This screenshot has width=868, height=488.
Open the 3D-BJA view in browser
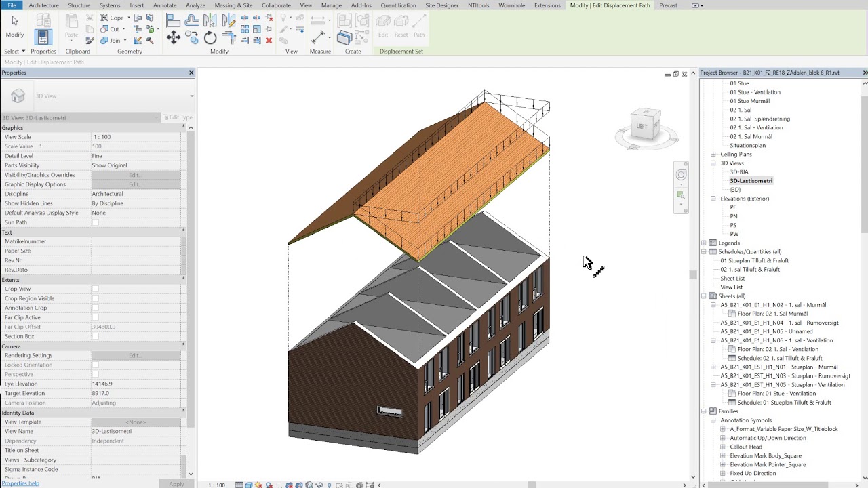pyautogui.click(x=739, y=172)
